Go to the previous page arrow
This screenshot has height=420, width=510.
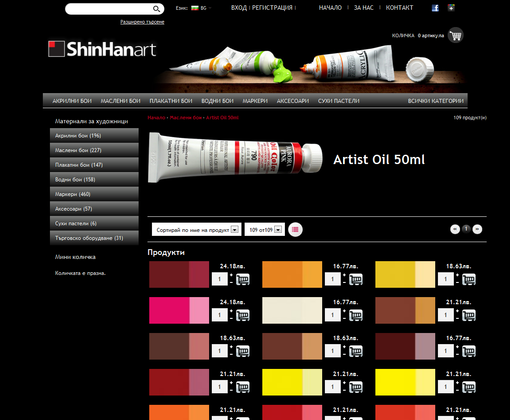point(455,229)
